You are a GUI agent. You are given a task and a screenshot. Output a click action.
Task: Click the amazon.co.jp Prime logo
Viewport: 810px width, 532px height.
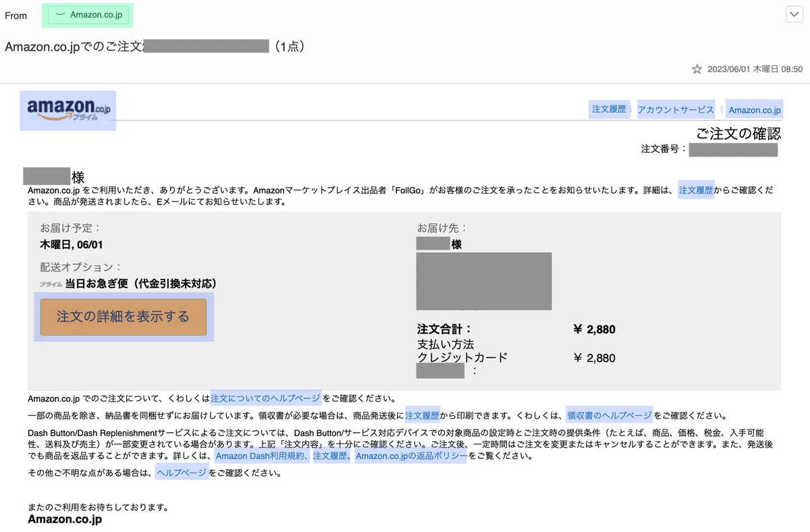68,109
